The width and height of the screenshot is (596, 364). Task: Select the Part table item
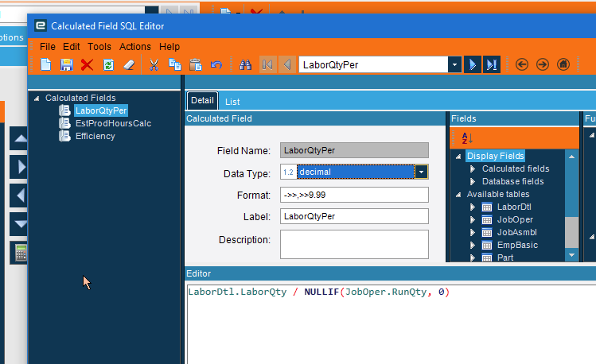pos(505,258)
